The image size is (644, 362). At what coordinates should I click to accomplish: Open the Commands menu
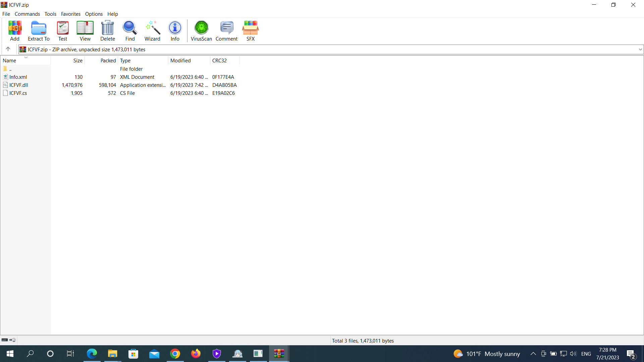(x=27, y=14)
